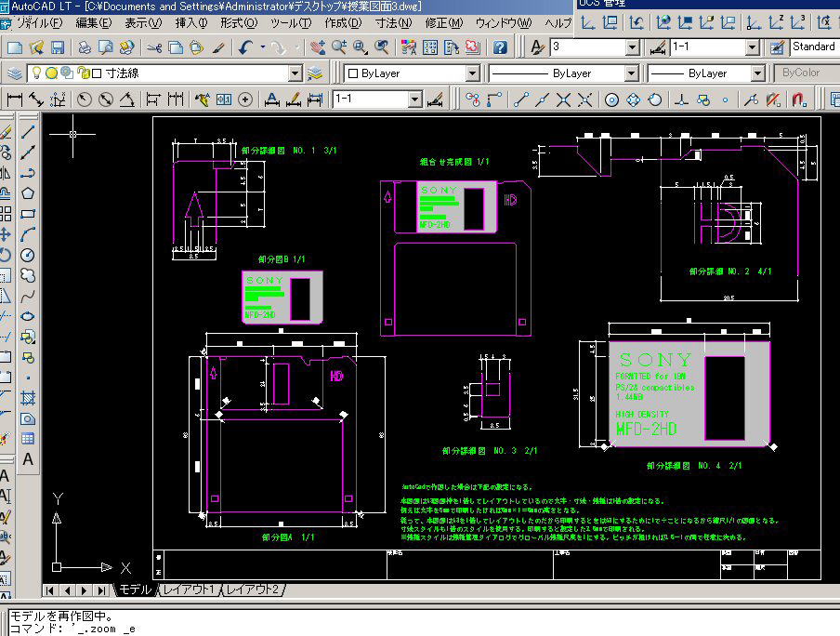Screen dimensions: 840x636
Task: Choose the Snap to Endpoint icon
Action: pyautogui.click(x=520, y=99)
